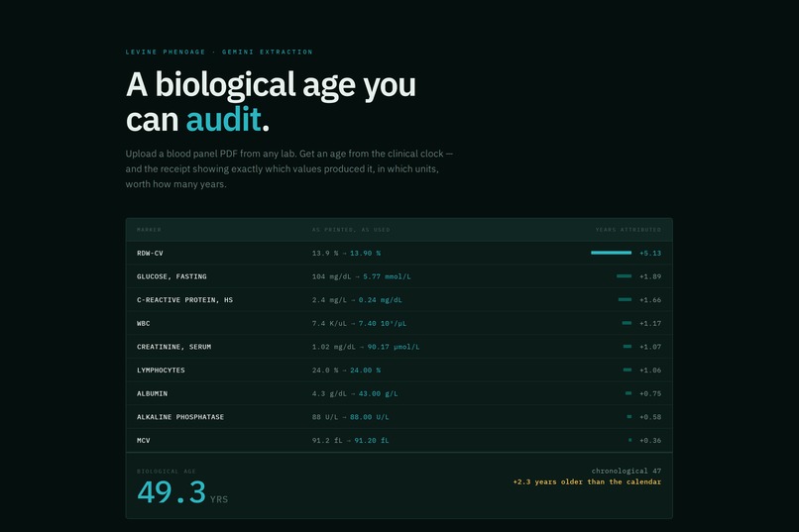Click the '+1.66' years value for CRP
The image size is (799, 532).
[x=650, y=300]
